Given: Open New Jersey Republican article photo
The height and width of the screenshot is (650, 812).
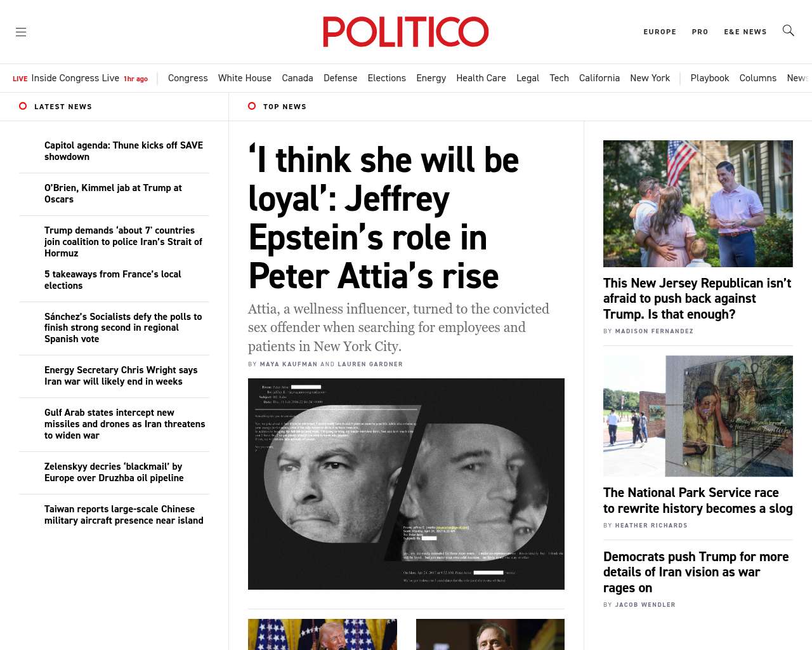Looking at the screenshot, I should pyautogui.click(x=698, y=203).
